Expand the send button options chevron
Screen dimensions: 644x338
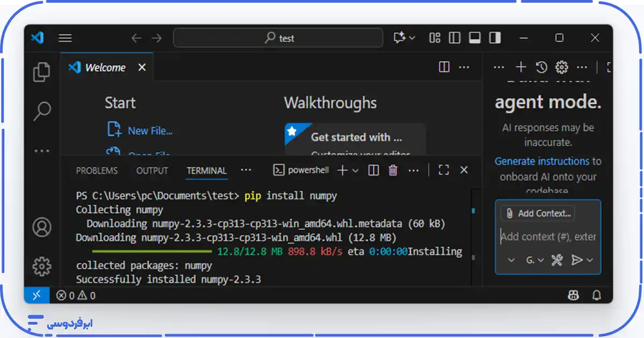click(x=590, y=260)
